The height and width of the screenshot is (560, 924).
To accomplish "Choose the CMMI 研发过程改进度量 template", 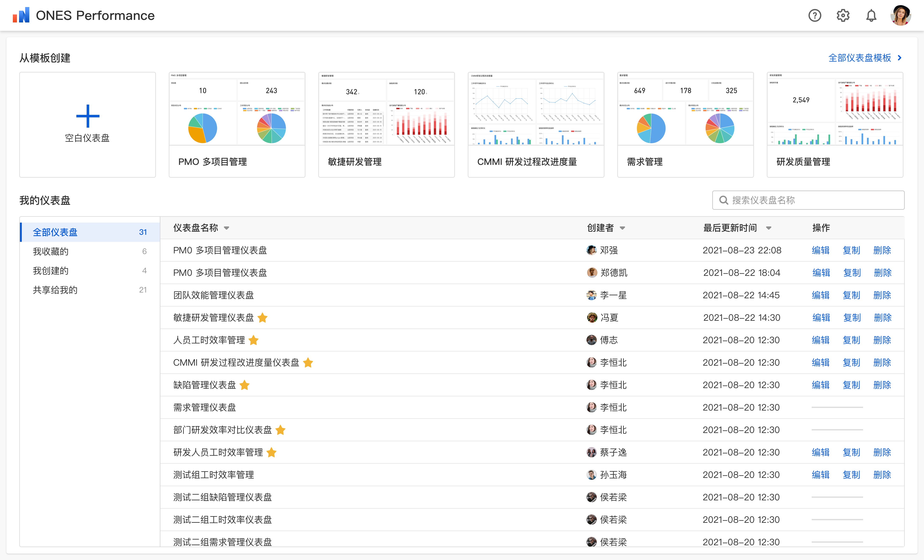I will click(x=536, y=125).
